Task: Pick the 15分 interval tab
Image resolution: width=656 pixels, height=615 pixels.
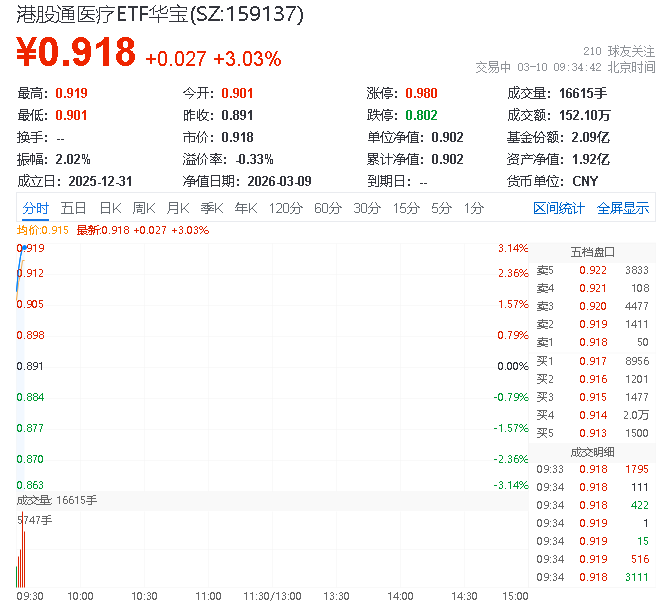Action: tap(406, 208)
